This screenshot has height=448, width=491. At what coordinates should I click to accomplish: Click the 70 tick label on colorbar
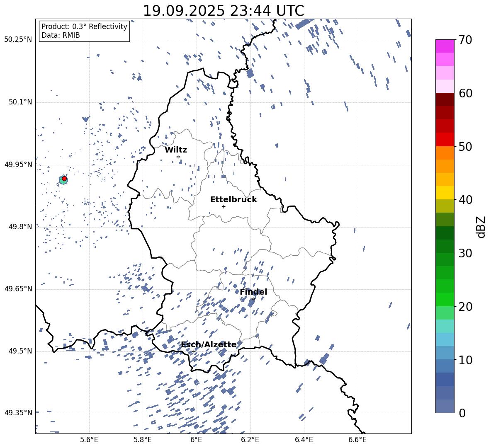click(x=465, y=40)
